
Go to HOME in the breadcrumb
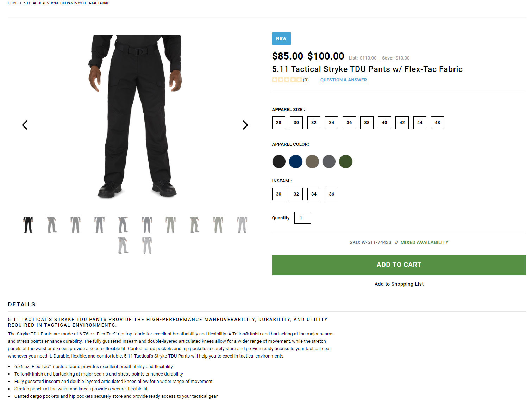(x=13, y=3)
